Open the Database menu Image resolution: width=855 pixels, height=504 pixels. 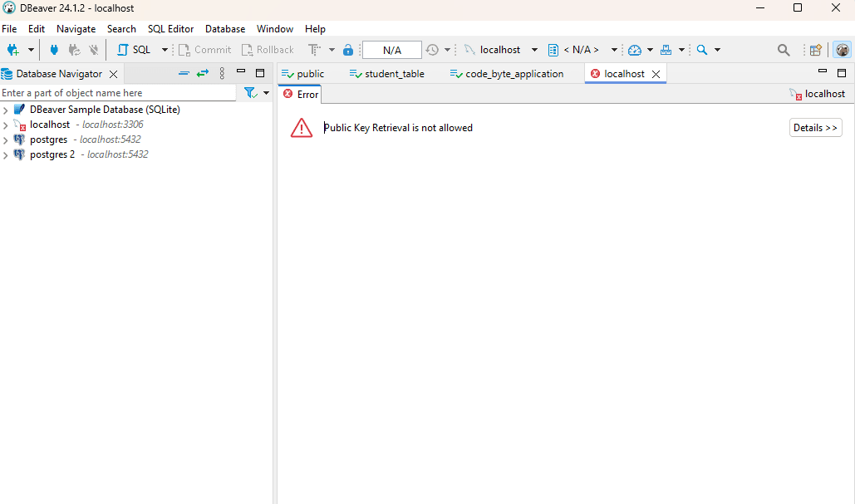coord(225,29)
